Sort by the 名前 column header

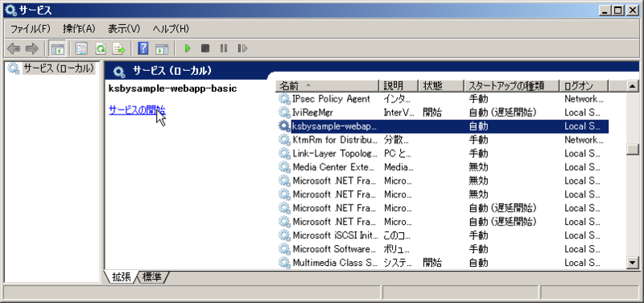pos(327,86)
